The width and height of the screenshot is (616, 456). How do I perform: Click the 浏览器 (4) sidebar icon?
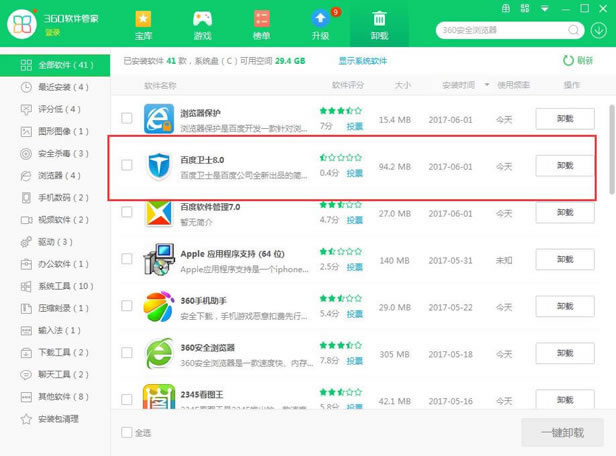pos(26,176)
